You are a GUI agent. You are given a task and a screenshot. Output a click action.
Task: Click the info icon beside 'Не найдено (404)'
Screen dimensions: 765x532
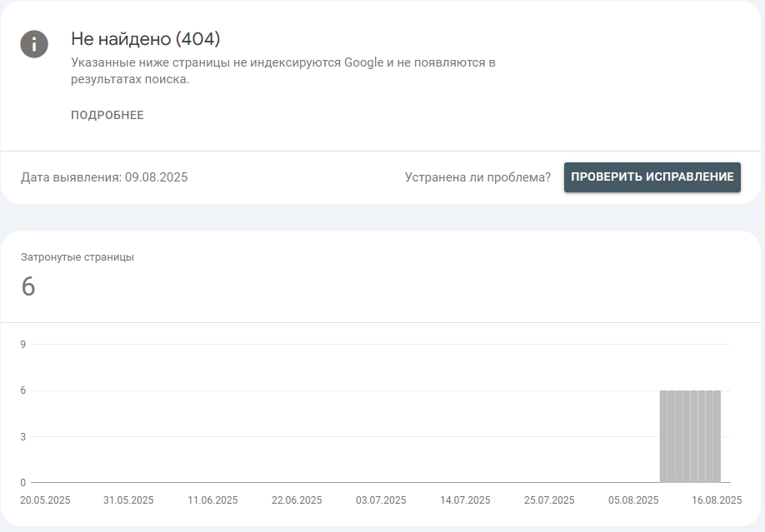pyautogui.click(x=34, y=44)
